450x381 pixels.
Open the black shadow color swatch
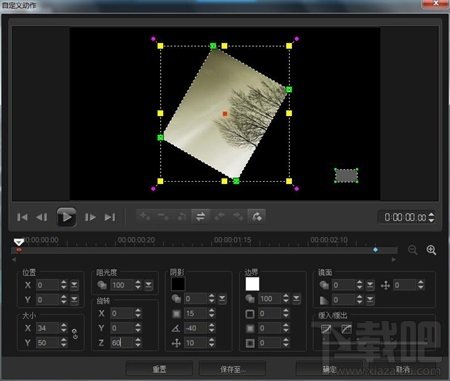coord(178,284)
